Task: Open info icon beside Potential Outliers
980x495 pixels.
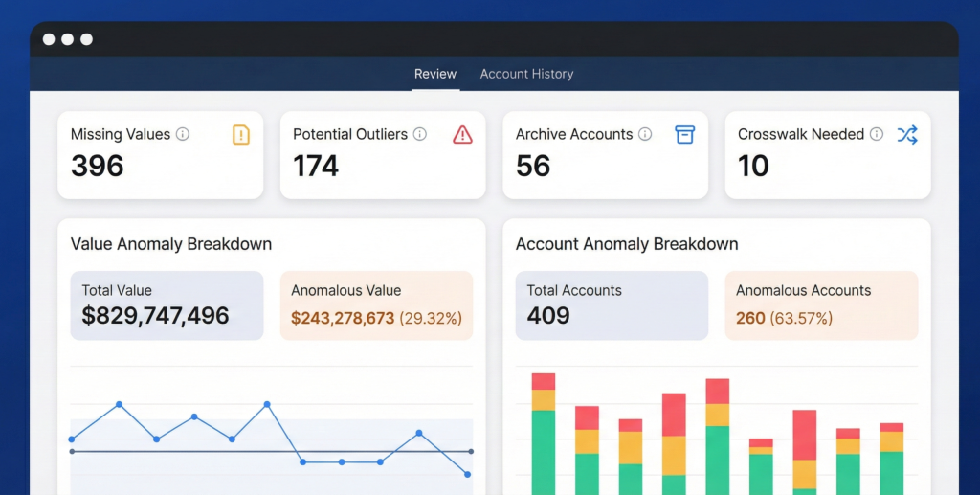Action: pos(419,135)
